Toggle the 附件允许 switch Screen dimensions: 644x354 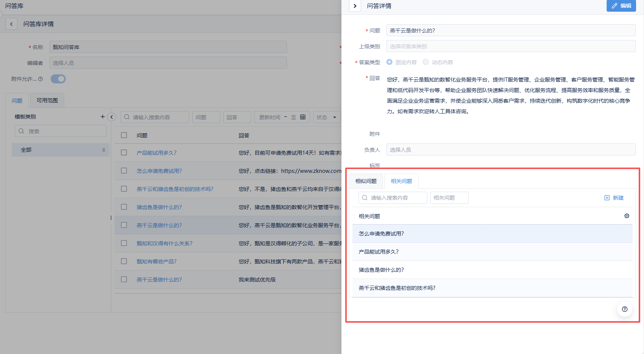pos(58,79)
